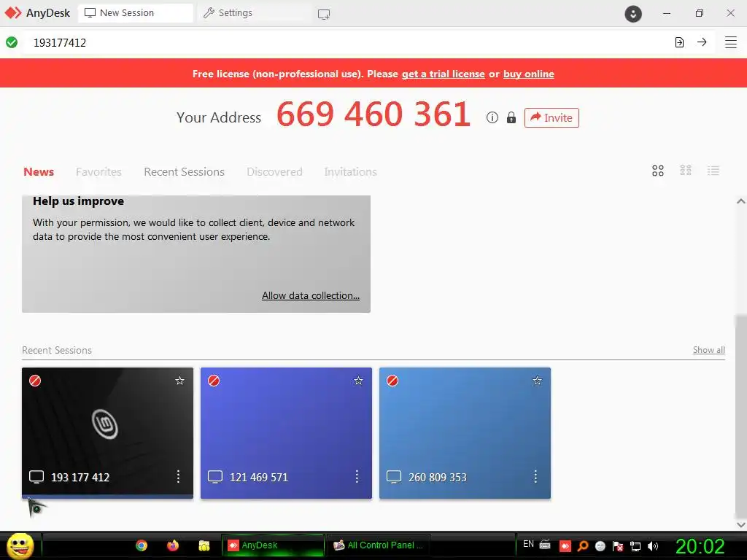The height and width of the screenshot is (560, 747).
Task: Switch to the small tiles view
Action: [x=686, y=171]
